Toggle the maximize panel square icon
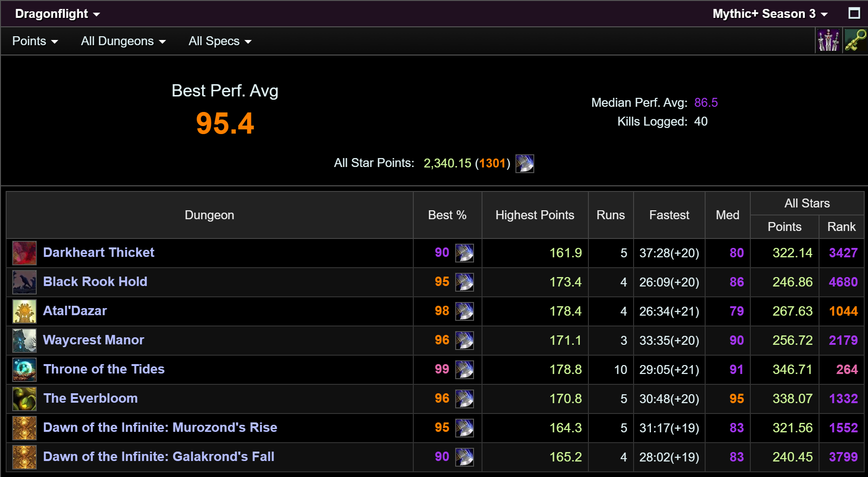868x477 pixels. (x=854, y=13)
